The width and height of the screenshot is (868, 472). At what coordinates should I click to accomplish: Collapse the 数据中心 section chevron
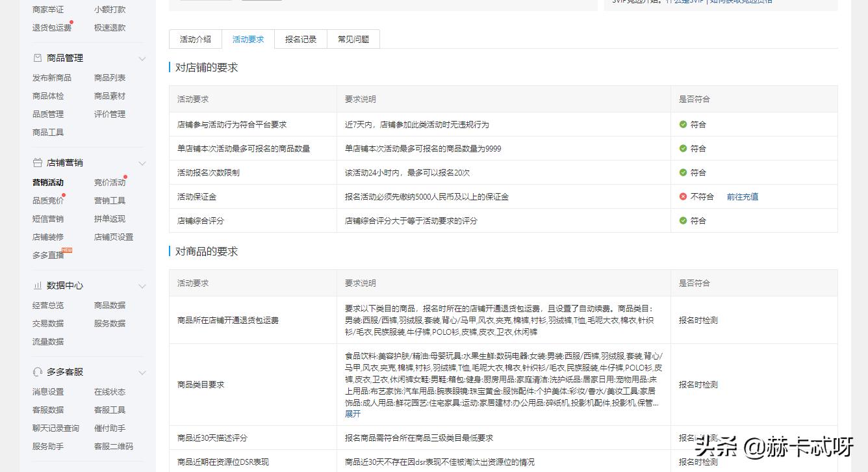pos(142,285)
